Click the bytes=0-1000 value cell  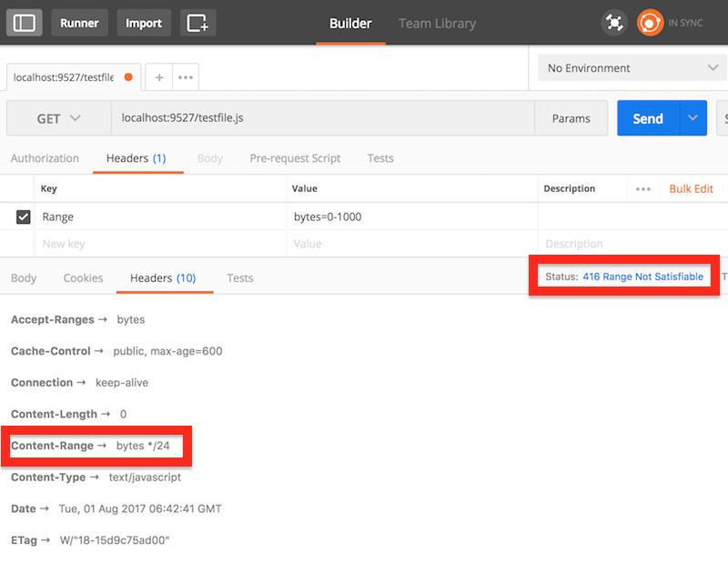pyautogui.click(x=412, y=216)
